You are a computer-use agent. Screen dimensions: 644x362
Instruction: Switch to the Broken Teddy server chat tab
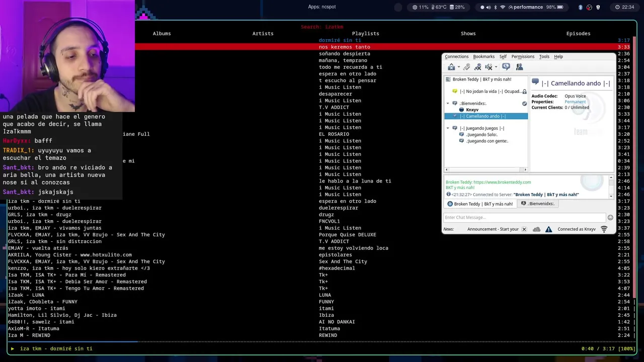pyautogui.click(x=480, y=204)
